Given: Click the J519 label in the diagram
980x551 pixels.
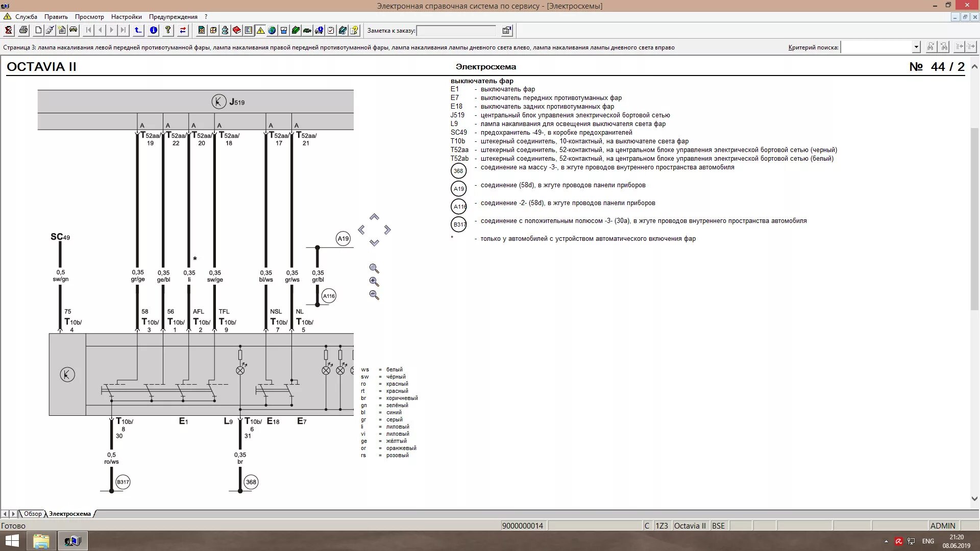Looking at the screenshot, I should (237, 102).
